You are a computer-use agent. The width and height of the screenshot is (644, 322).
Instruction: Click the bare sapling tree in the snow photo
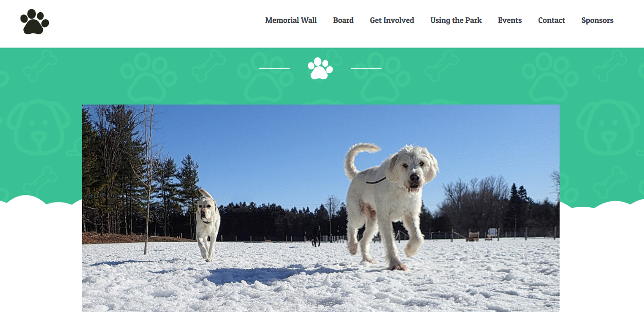pyautogui.click(x=148, y=180)
